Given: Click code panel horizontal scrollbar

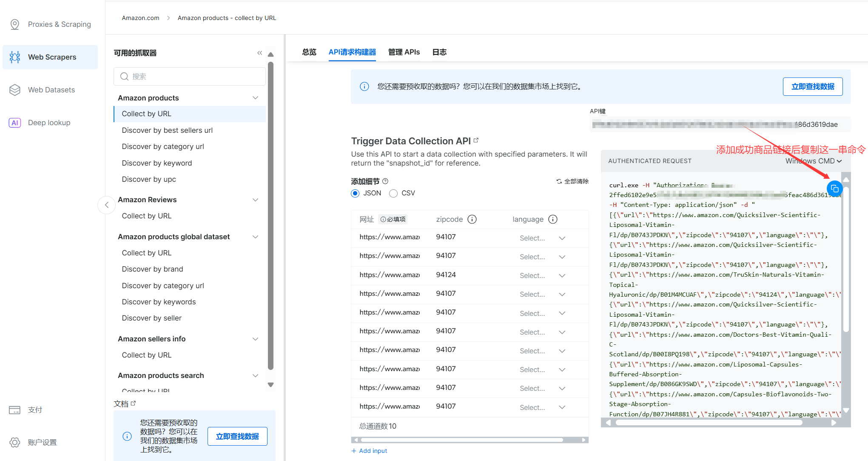Looking at the screenshot, I should pyautogui.click(x=709, y=423).
